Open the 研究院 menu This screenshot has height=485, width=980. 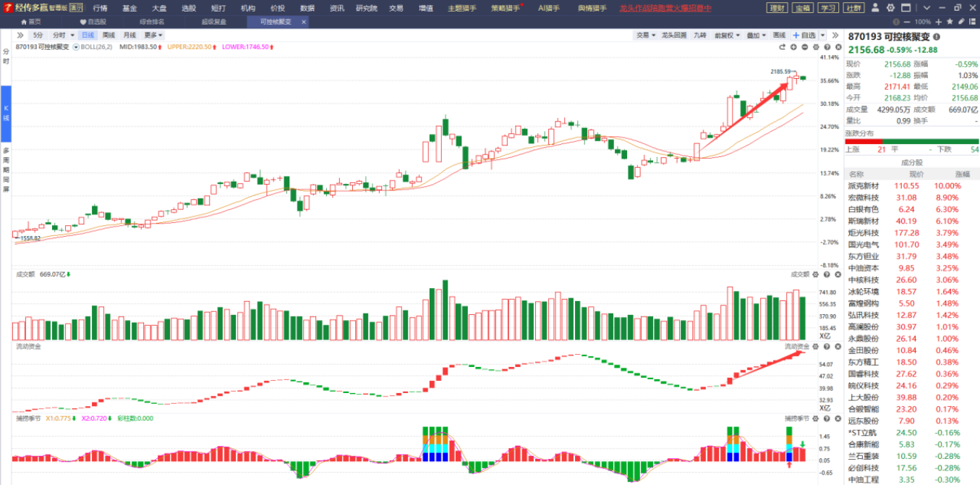pos(366,8)
